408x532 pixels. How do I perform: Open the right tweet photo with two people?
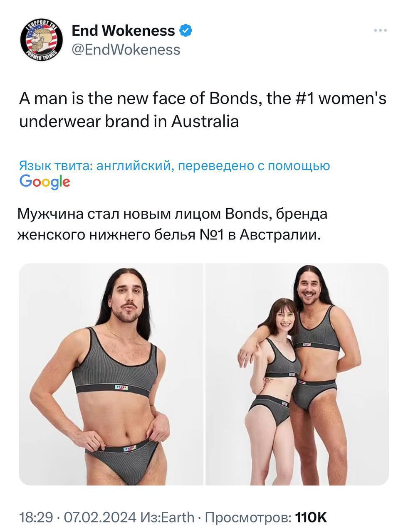coord(297,374)
